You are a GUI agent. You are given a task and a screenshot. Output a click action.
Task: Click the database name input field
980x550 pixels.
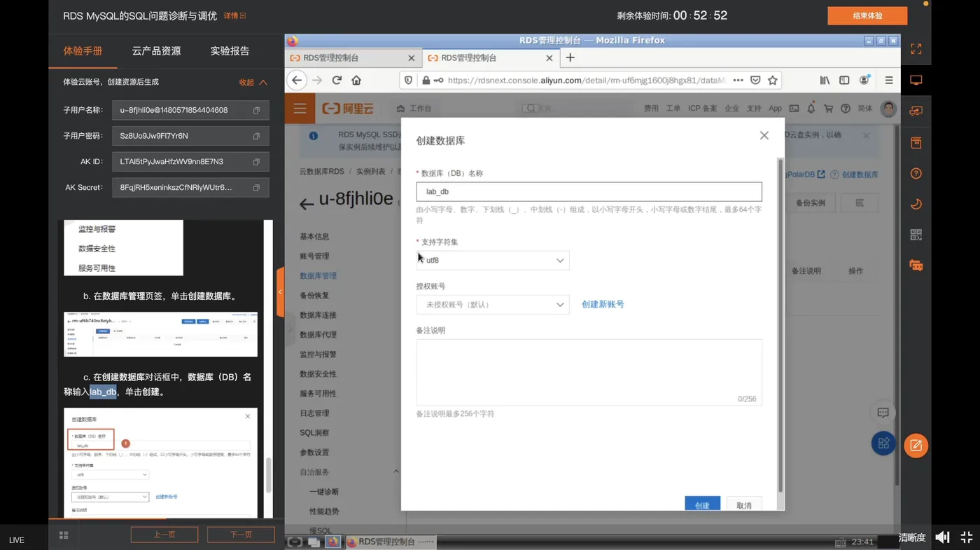(589, 192)
